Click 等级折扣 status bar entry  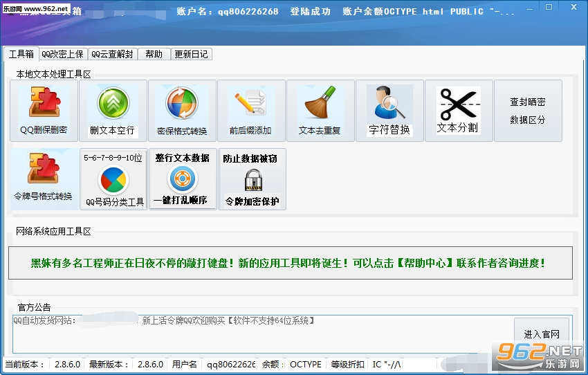point(347,364)
